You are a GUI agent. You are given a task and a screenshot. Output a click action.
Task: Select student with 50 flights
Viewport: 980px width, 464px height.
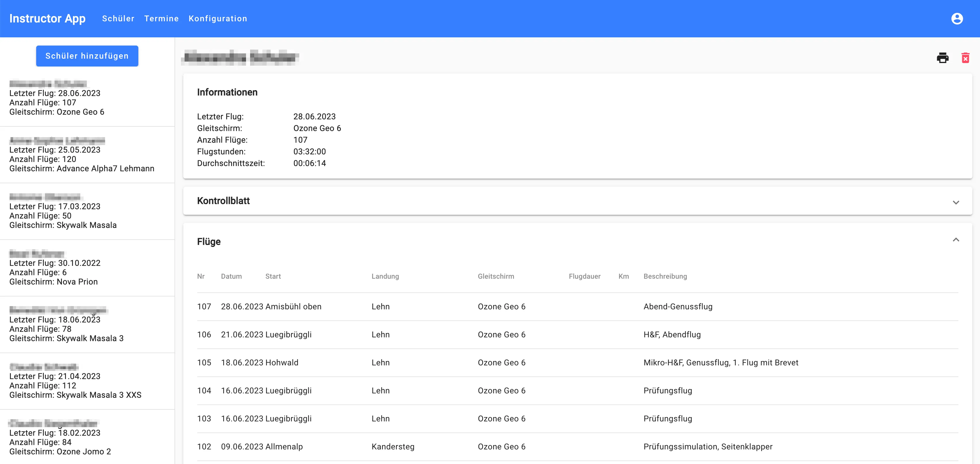coord(87,212)
